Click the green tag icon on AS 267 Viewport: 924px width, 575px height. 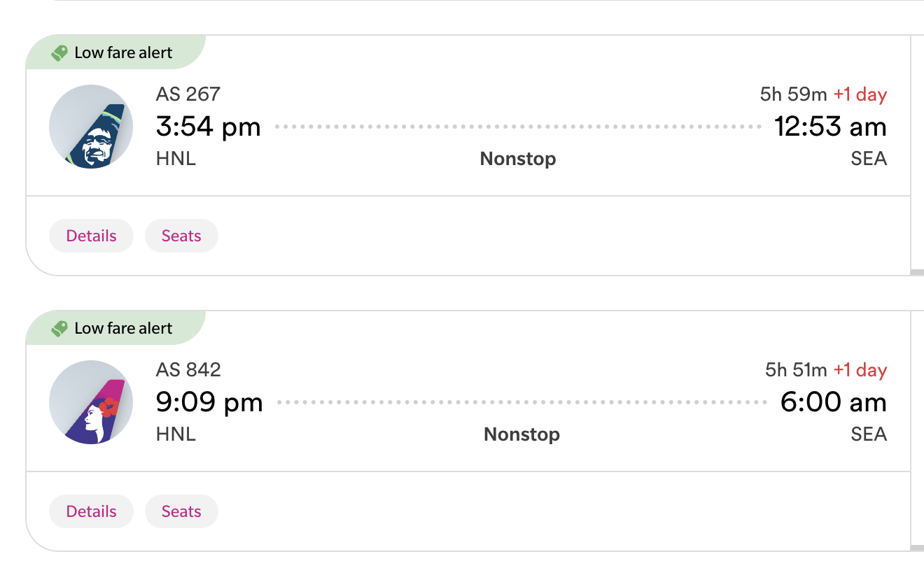coord(59,53)
